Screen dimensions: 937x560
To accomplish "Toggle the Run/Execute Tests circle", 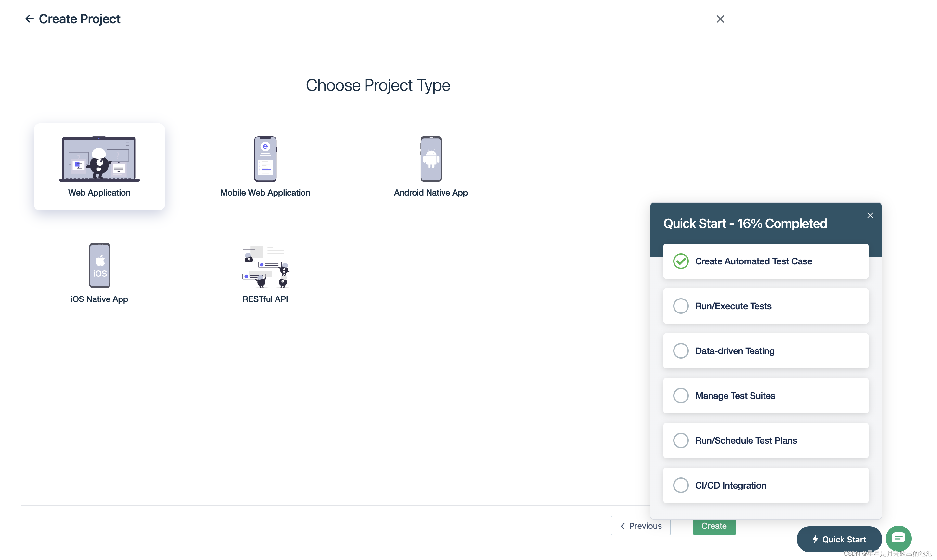I will pos(681,306).
